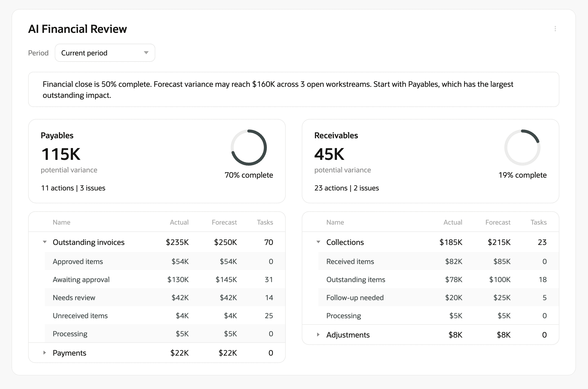Open the three-dot overflow menu

pyautogui.click(x=555, y=29)
